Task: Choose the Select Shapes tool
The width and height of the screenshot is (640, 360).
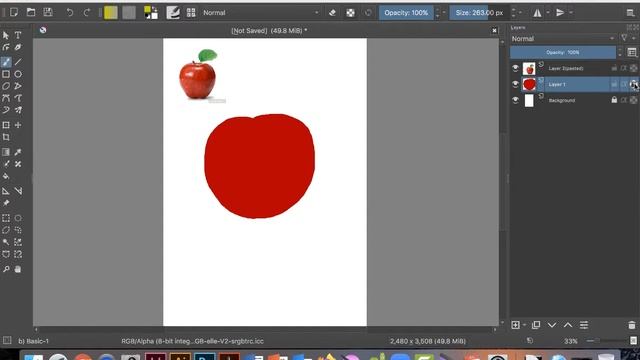Action: click(6, 36)
